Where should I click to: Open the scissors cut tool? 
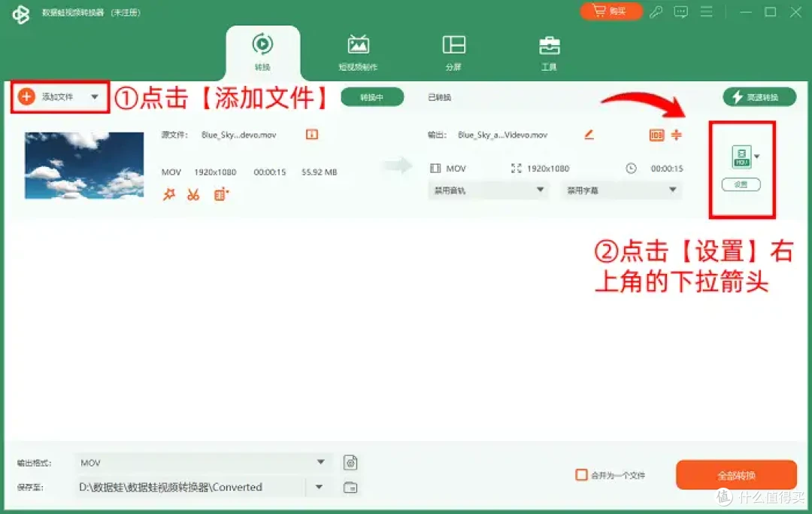coord(193,194)
